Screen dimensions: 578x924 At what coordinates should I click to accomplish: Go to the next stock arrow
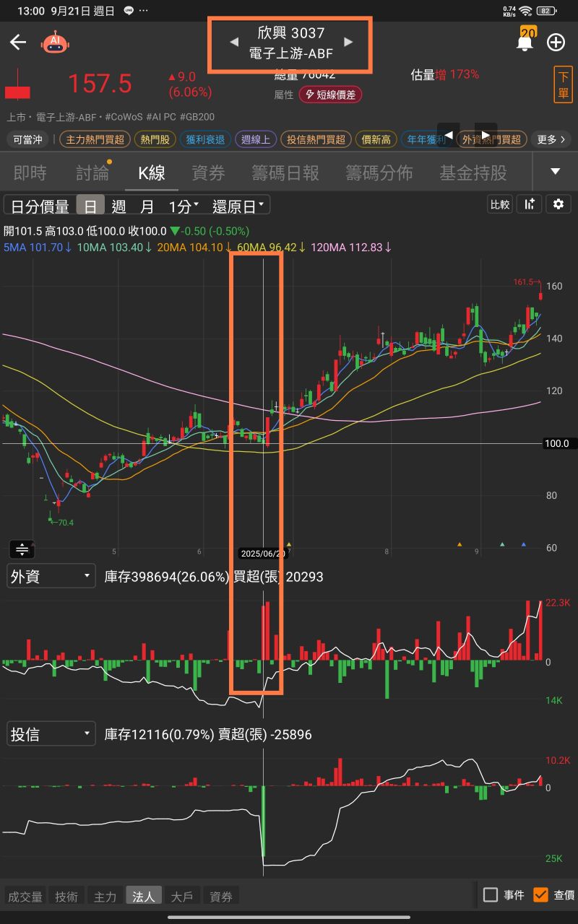(348, 42)
